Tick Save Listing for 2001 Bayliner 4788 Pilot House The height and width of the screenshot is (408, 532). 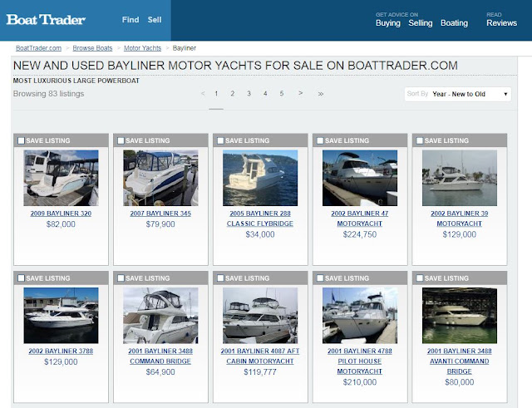(x=320, y=278)
